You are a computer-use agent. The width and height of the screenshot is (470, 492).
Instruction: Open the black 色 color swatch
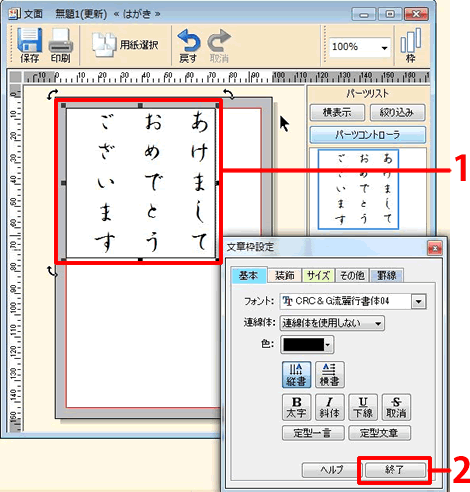(x=307, y=345)
